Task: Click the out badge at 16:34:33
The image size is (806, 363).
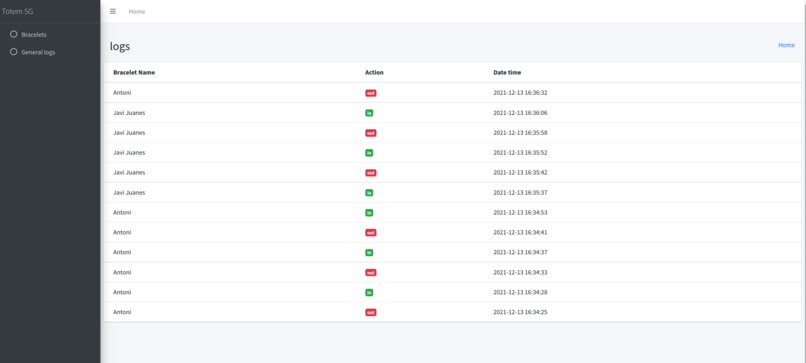Action: 371,273
